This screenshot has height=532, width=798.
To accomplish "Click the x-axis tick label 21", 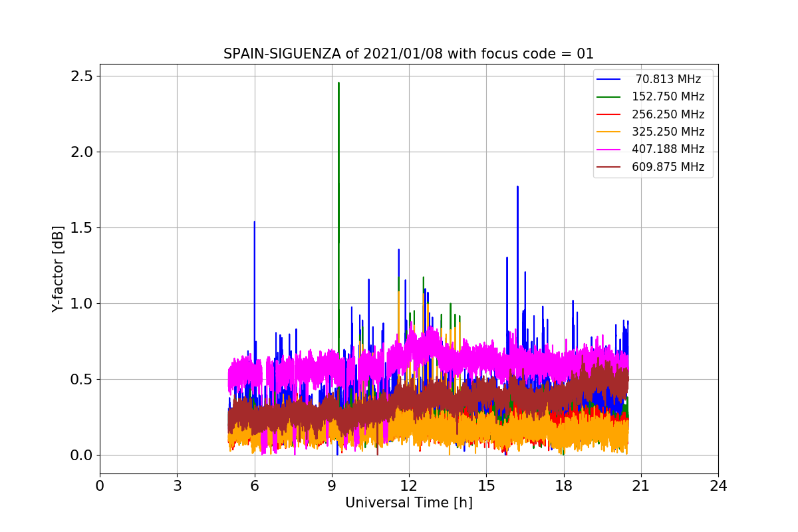I will click(641, 486).
